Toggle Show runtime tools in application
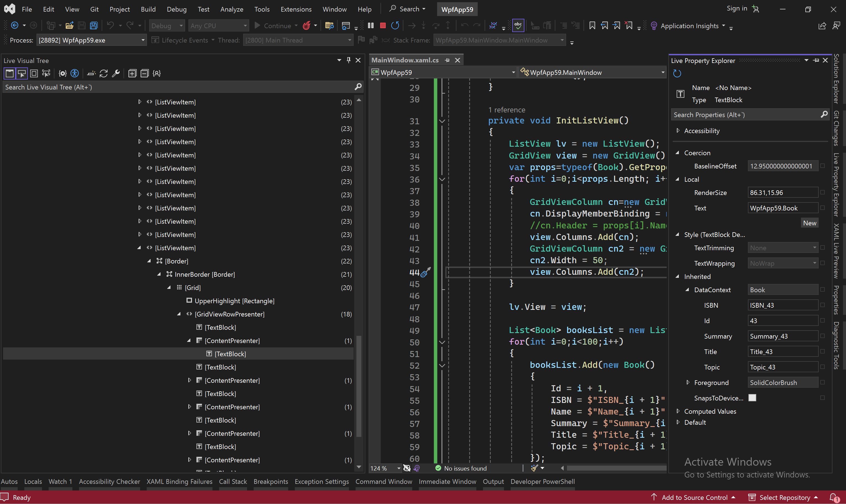This screenshot has width=846, height=504. 9,73
